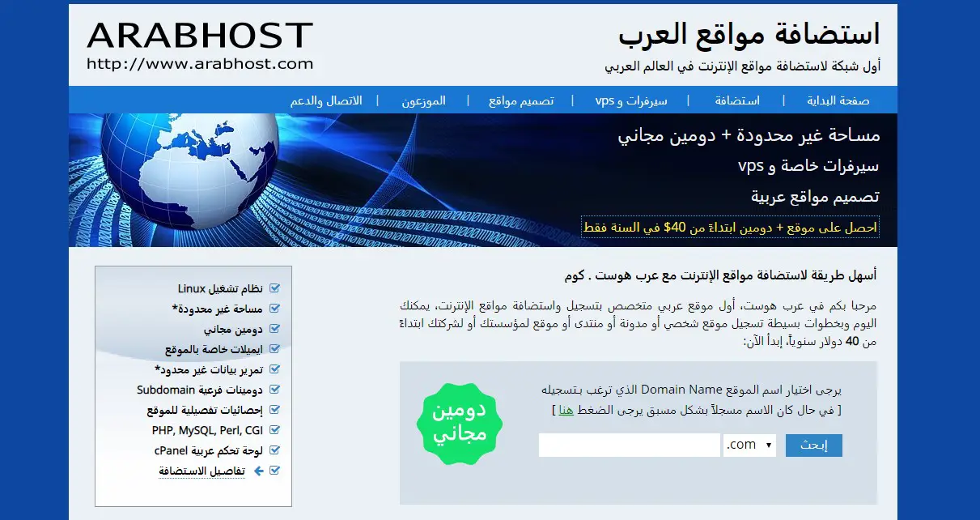
Task: Click the checkmark icon beside تفاصيل الاستضافة
Action: click(x=274, y=471)
